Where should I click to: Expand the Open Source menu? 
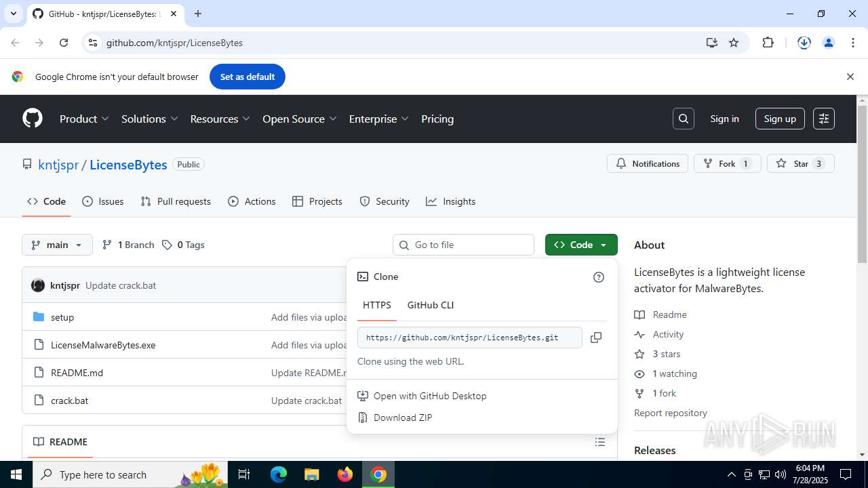pyautogui.click(x=300, y=119)
